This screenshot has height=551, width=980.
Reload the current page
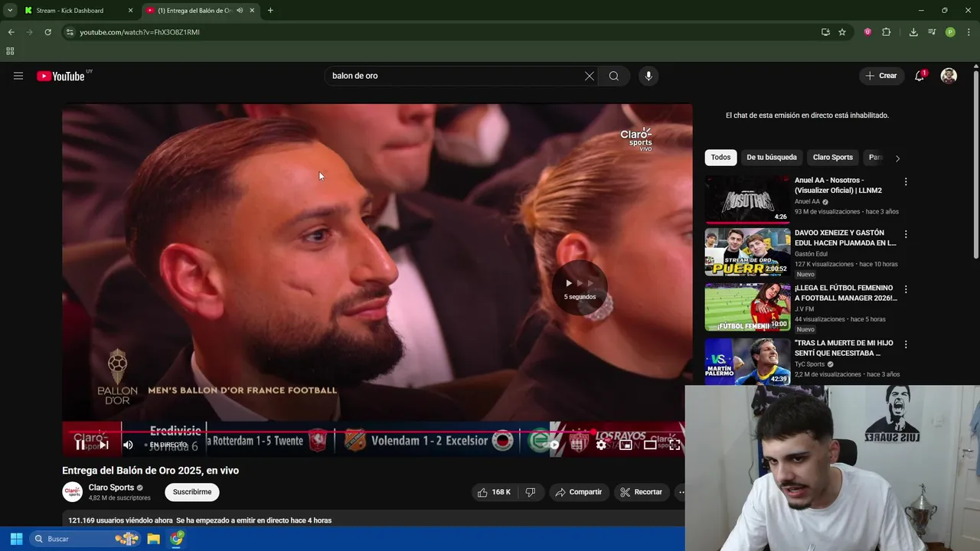(47, 32)
